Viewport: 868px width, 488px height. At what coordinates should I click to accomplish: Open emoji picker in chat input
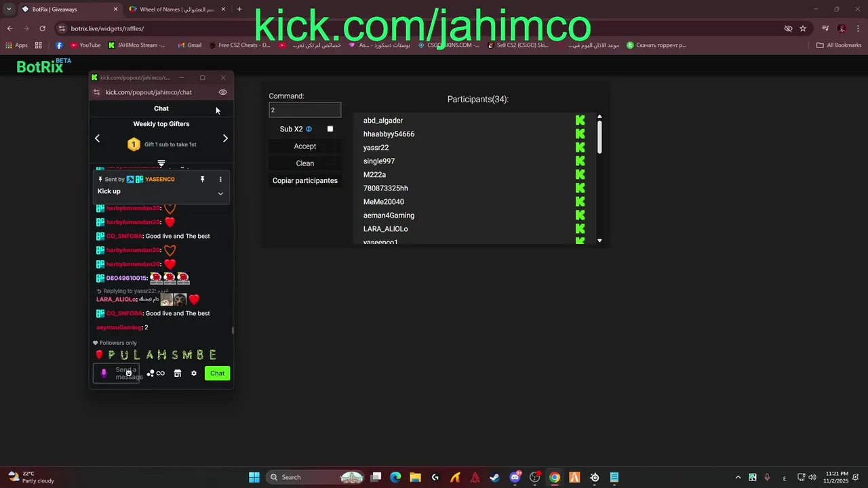pyautogui.click(x=129, y=373)
